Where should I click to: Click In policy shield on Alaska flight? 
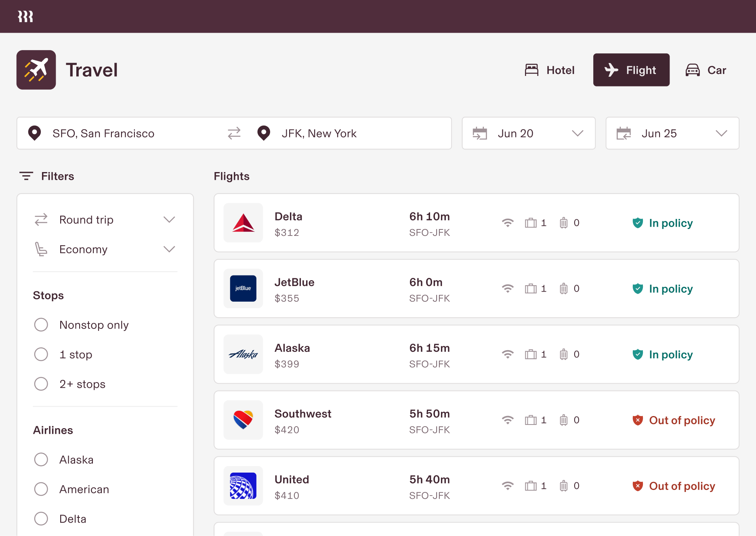[638, 355]
